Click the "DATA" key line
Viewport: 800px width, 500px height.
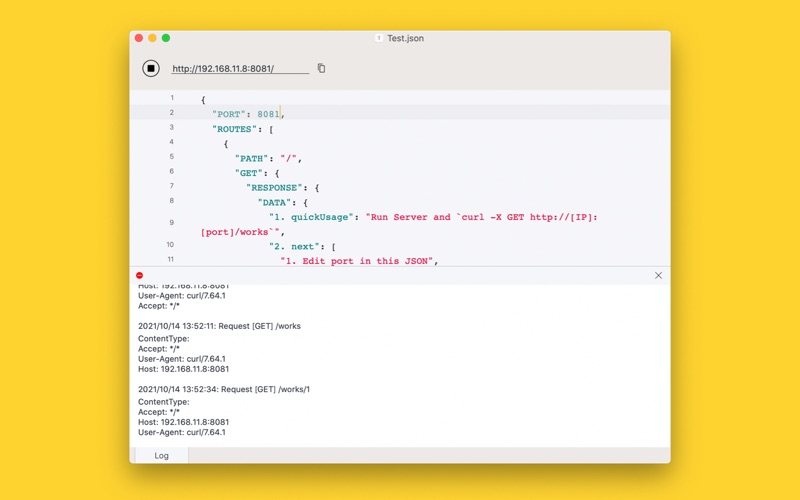(x=283, y=203)
